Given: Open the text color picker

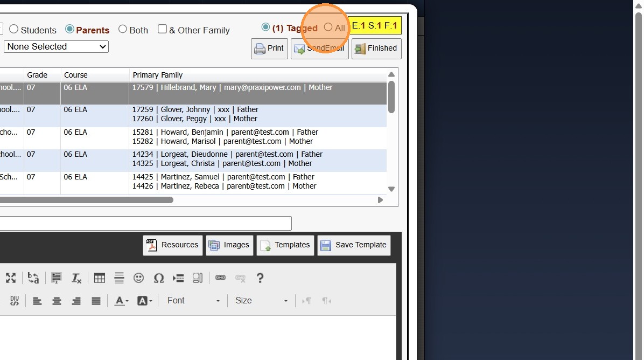Looking at the screenshot, I should pyautogui.click(x=121, y=301).
